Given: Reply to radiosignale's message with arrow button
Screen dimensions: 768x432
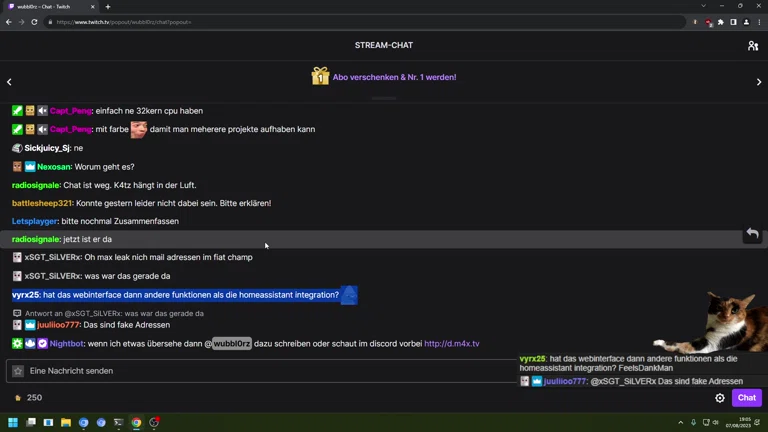Looking at the screenshot, I should coord(753,234).
